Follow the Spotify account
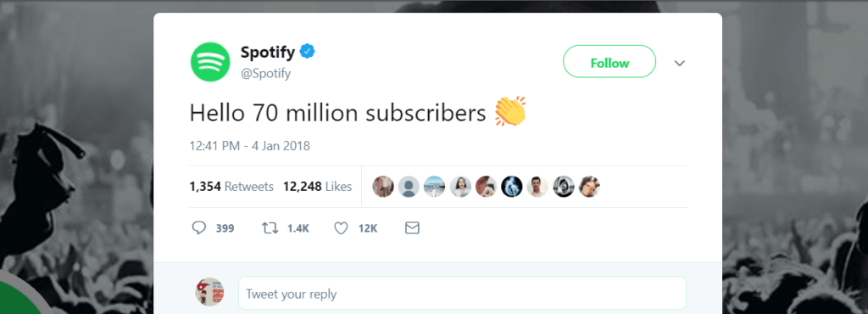868x314 pixels. (609, 61)
